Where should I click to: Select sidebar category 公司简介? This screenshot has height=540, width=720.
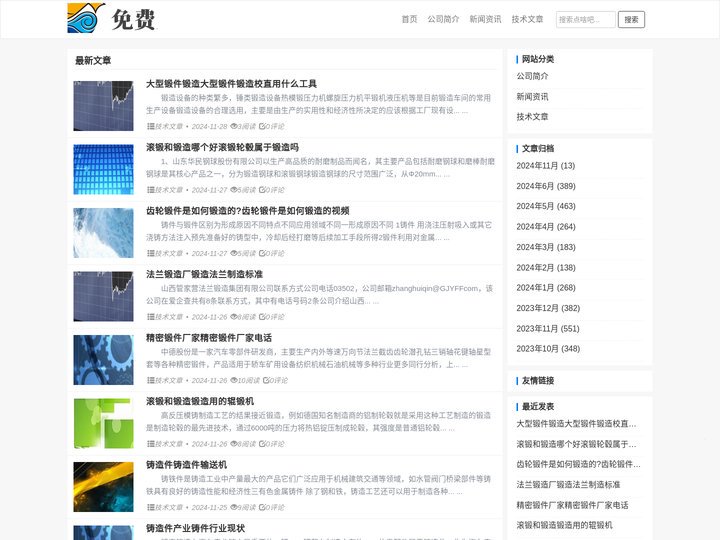532,76
